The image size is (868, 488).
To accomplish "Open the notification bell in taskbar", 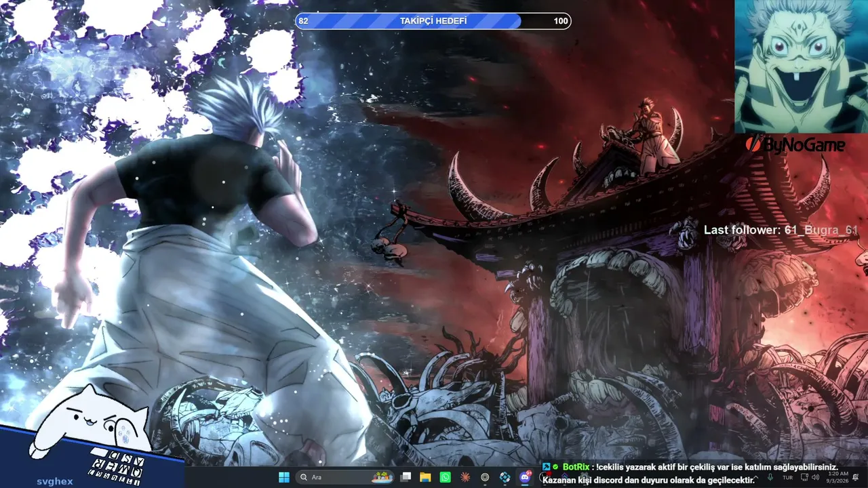I will click(x=856, y=477).
